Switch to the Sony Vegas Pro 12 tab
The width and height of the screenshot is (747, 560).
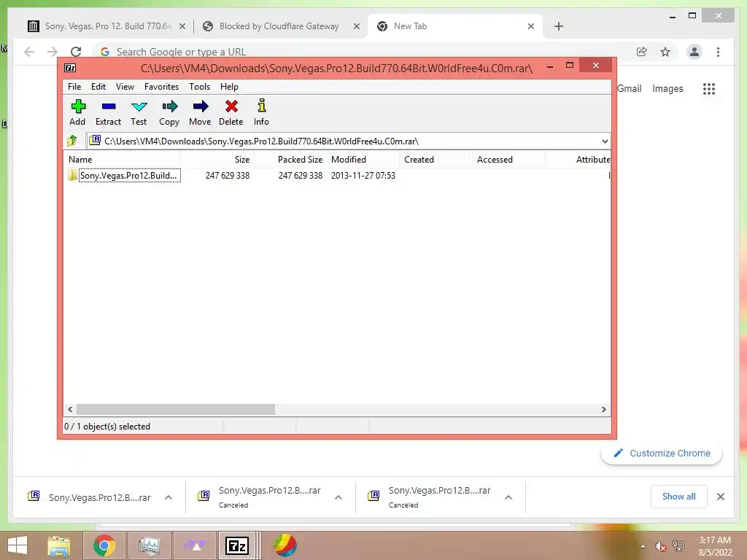coord(107,26)
